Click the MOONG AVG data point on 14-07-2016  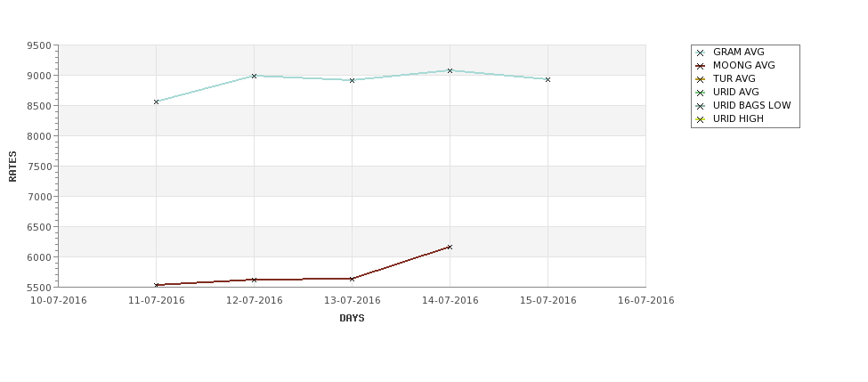coord(450,247)
